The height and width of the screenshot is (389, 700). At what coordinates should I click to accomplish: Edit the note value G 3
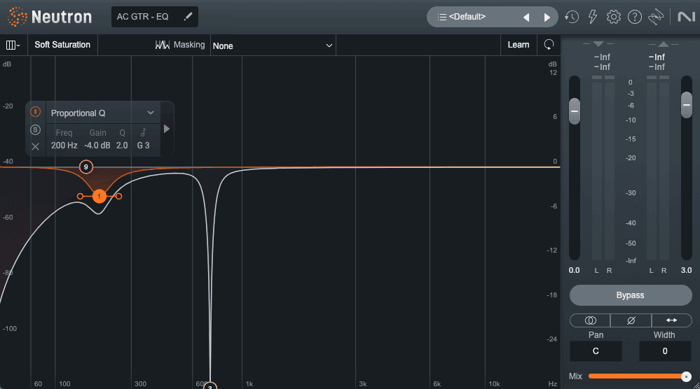pos(143,146)
